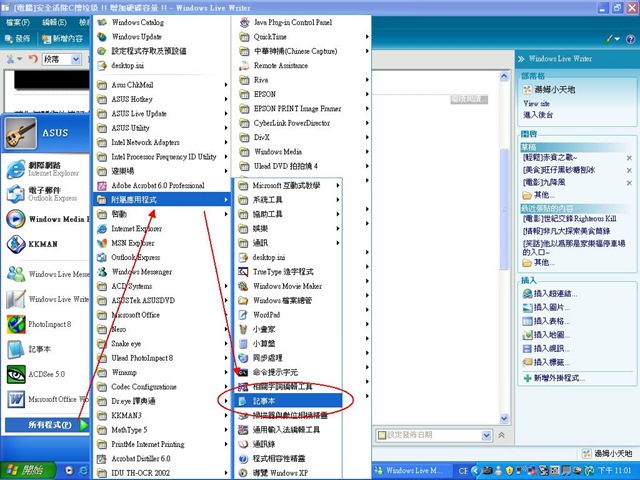
Task: Open recent post [電影]世紀交鋒 Righteous Kill
Action: [569, 219]
